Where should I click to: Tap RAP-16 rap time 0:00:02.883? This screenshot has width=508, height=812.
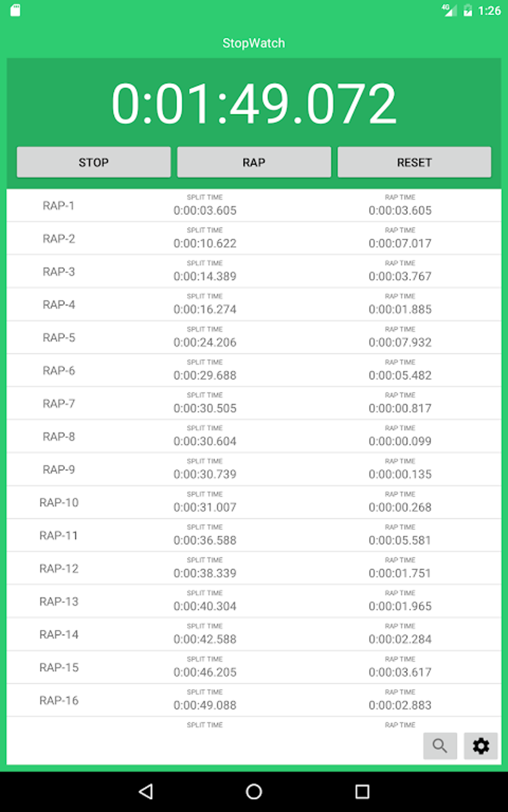pos(400,705)
